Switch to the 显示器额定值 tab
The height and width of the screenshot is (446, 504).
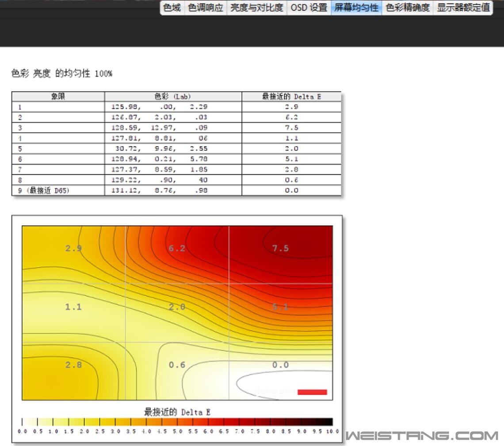[x=463, y=8]
